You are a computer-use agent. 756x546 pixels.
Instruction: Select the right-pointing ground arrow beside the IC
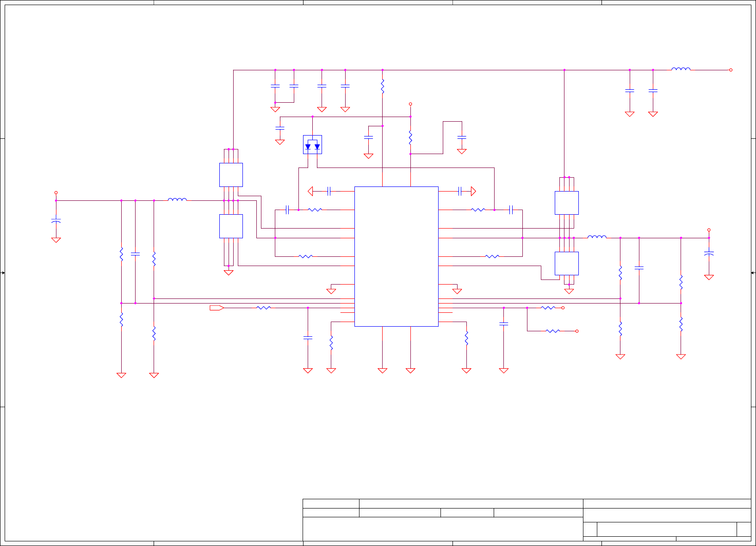tap(473, 191)
